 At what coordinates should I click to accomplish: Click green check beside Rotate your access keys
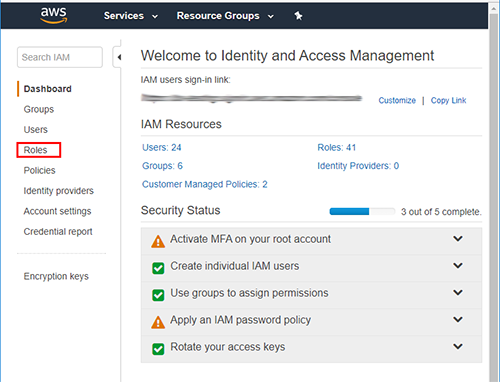[158, 349]
